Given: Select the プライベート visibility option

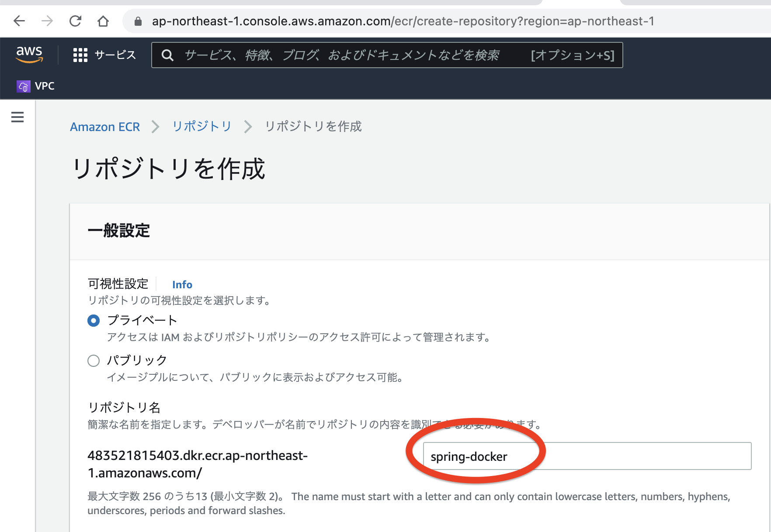Looking at the screenshot, I should pos(93,320).
